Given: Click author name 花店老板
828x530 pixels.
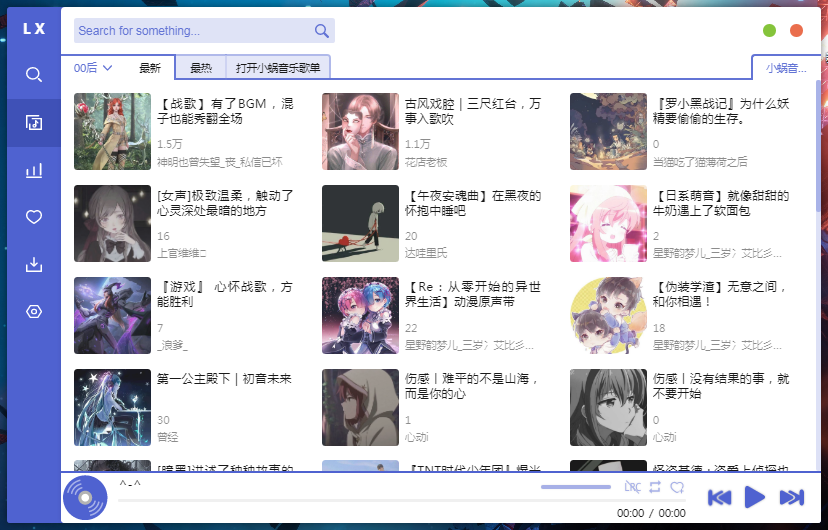Looking at the screenshot, I should point(426,162).
